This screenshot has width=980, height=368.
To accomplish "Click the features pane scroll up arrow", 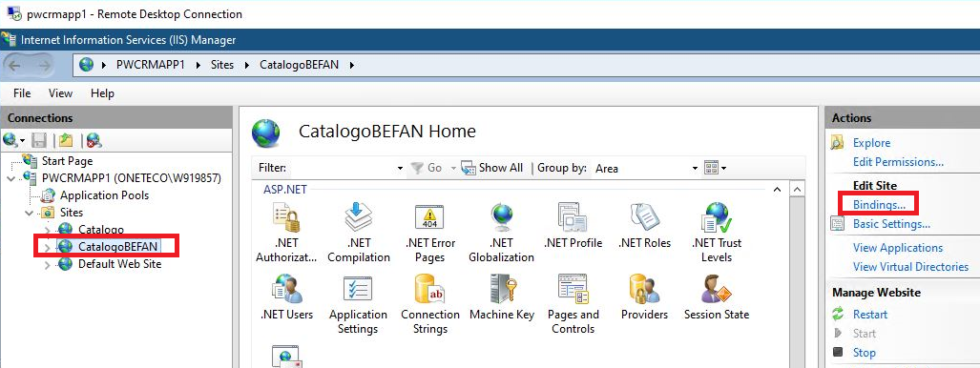I will pyautogui.click(x=796, y=189).
